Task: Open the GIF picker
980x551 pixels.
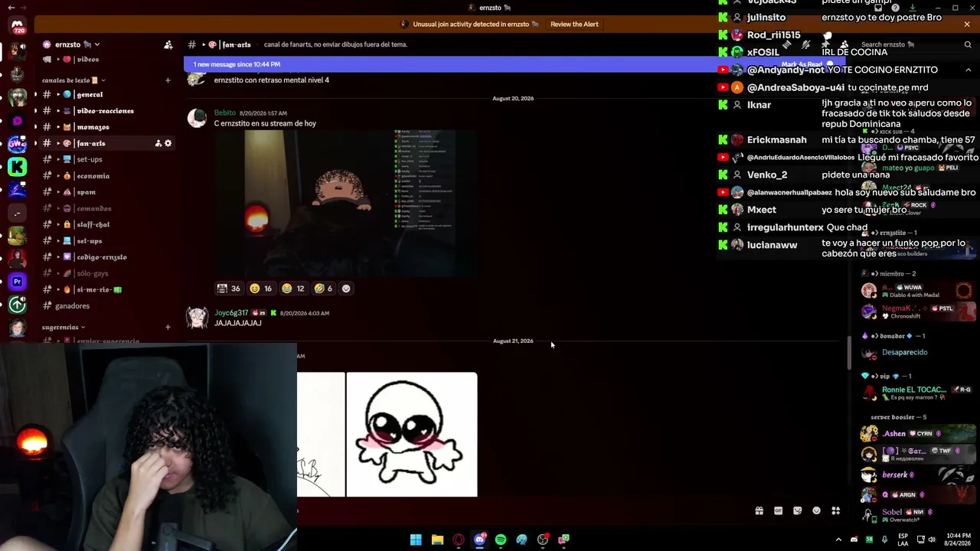Action: 778,511
